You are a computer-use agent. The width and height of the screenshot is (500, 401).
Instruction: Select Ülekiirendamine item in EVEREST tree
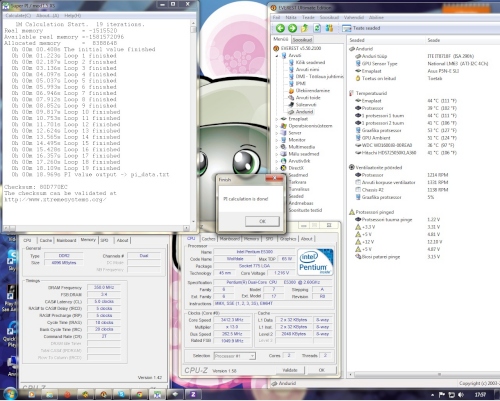click(309, 90)
